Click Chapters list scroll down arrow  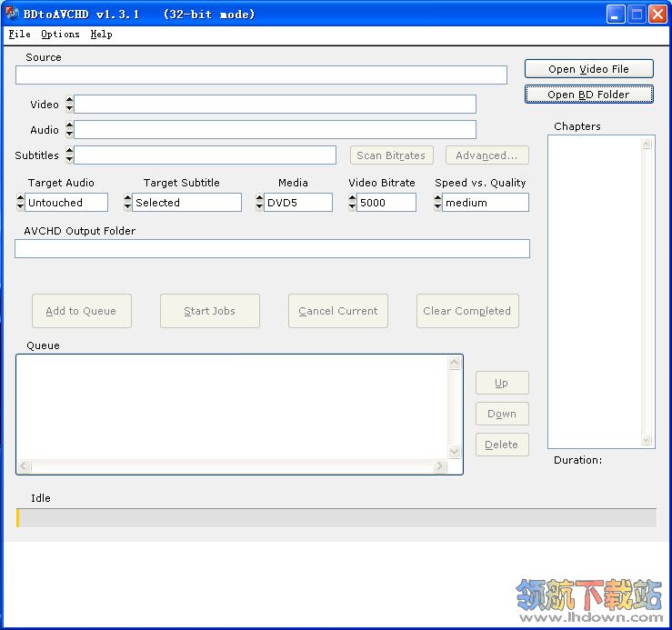647,440
